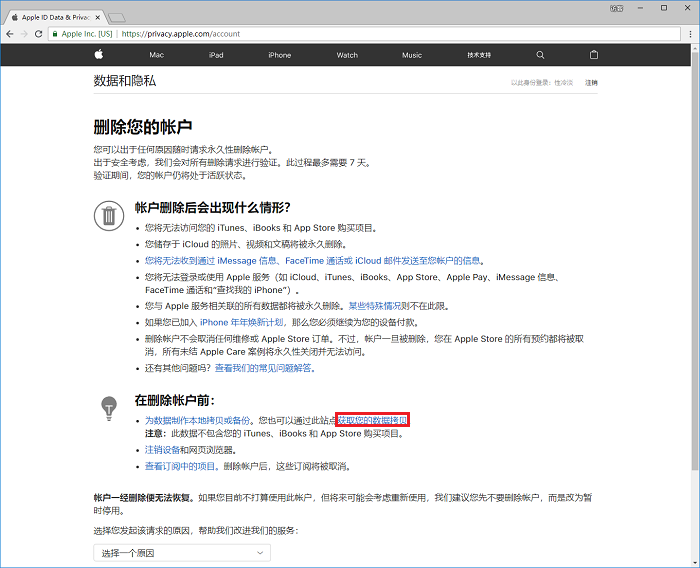700x568 pixels.
Task: Close the Apple ID Data & Privacy tab
Action: pyautogui.click(x=98, y=17)
